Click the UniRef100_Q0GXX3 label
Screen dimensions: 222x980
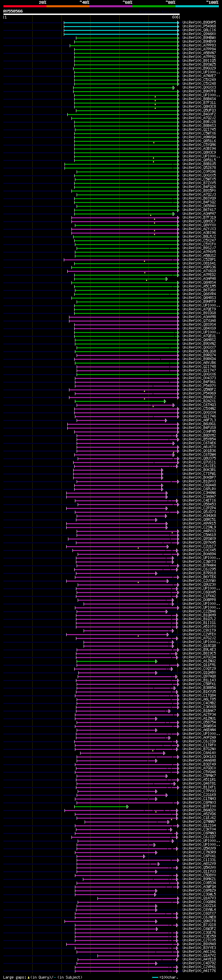[199, 88]
